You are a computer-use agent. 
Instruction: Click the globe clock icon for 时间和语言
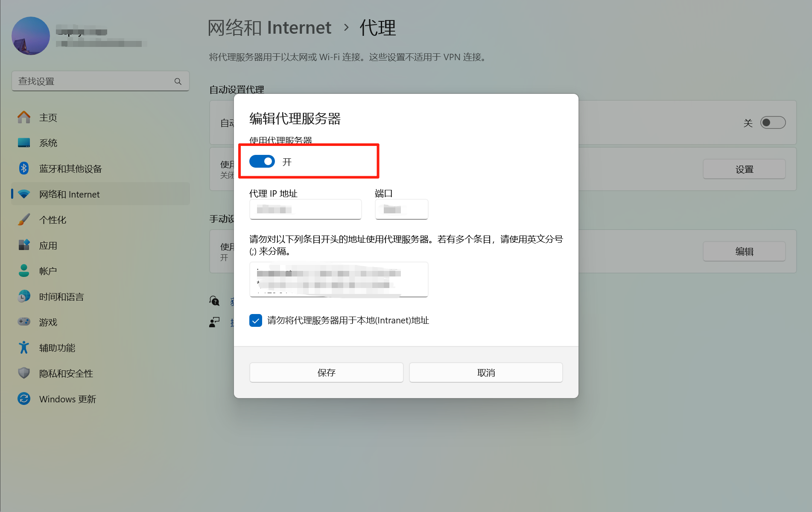(x=24, y=296)
